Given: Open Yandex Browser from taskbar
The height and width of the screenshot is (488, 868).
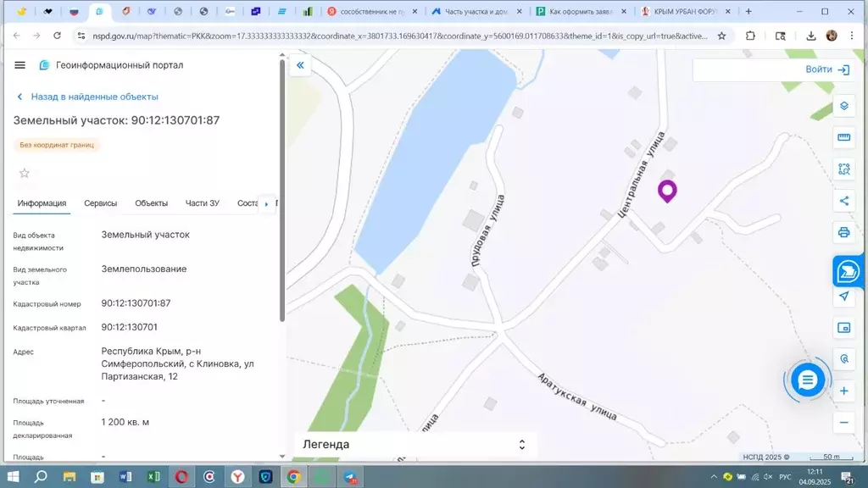Looking at the screenshot, I should pos(237,476).
